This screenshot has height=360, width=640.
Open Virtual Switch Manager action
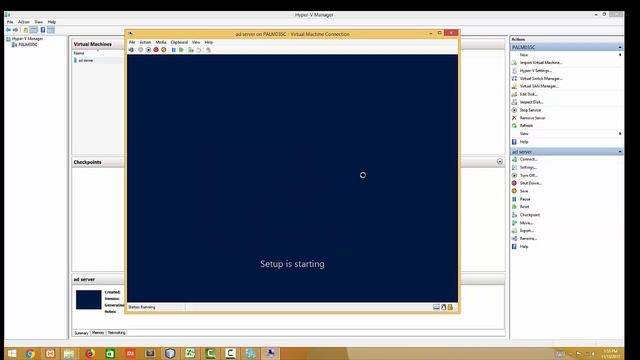(541, 78)
